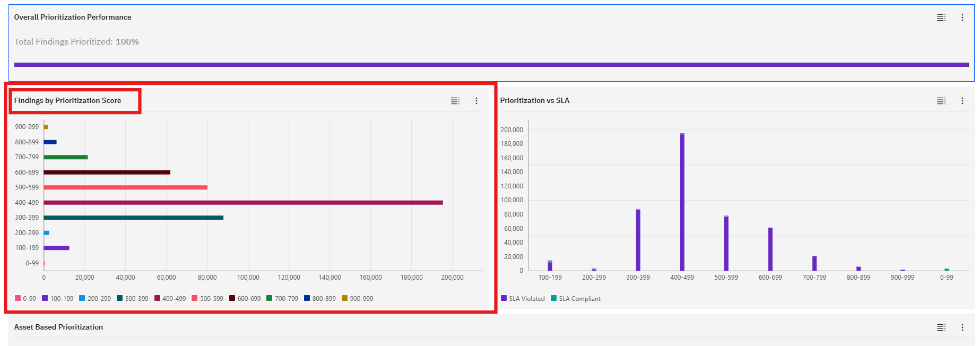This screenshot has width=980, height=346.
Task: Select the 100-199 horizontal bar
Action: tap(56, 248)
